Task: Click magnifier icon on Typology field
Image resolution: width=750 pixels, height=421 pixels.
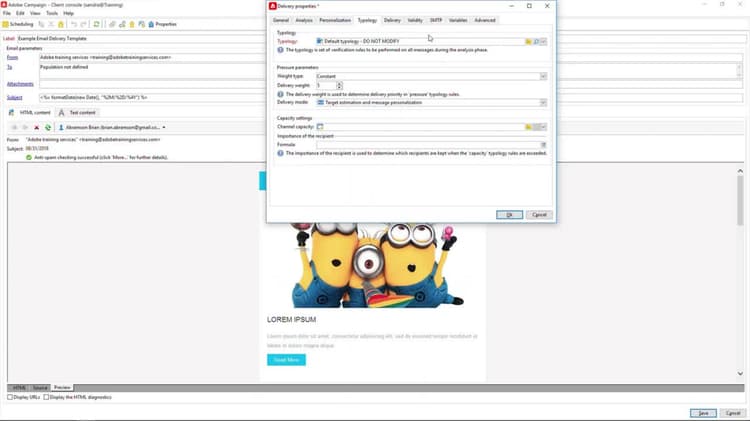Action: (536, 42)
